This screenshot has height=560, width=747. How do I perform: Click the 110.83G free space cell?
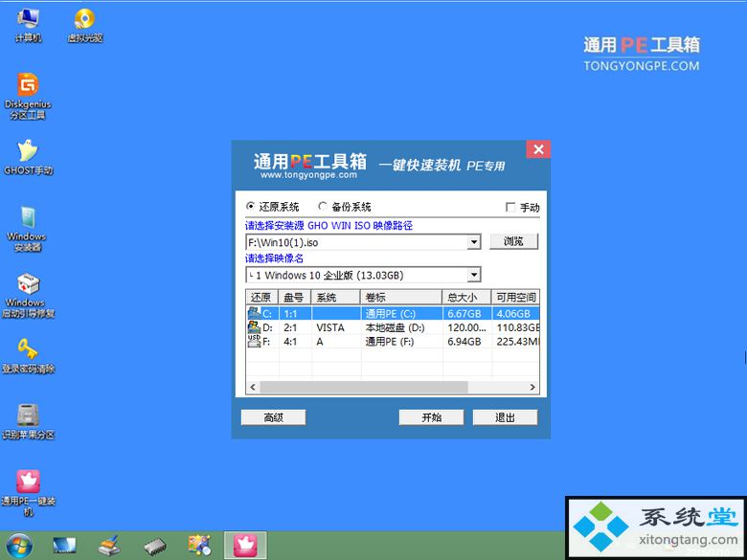click(x=518, y=327)
